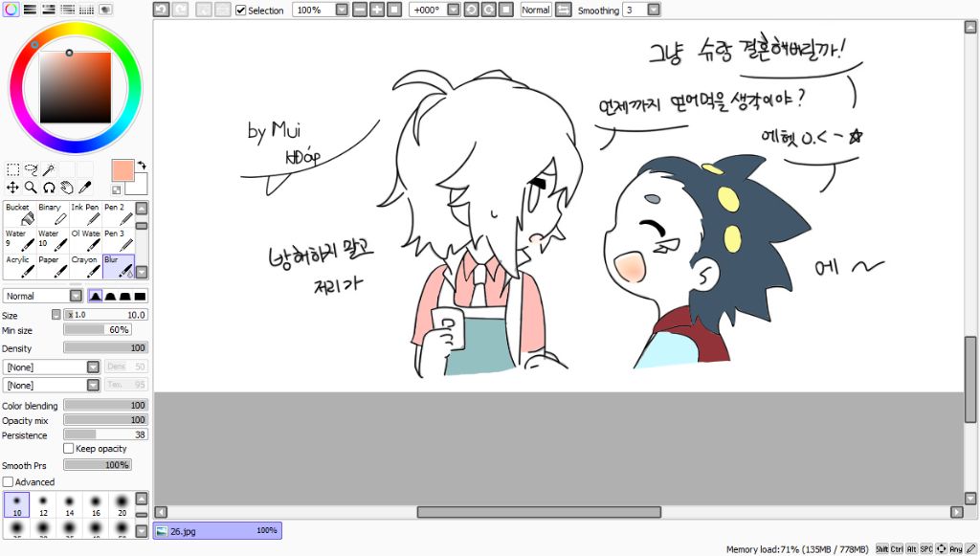Select the Rotate canvas tool
Viewport: 980px width, 556px height.
coord(49,188)
